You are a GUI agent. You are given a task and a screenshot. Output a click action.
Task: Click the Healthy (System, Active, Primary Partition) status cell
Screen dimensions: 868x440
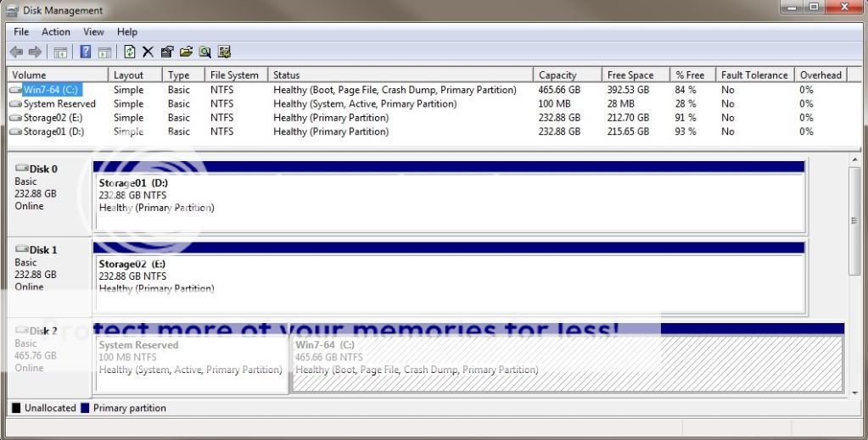click(x=365, y=103)
